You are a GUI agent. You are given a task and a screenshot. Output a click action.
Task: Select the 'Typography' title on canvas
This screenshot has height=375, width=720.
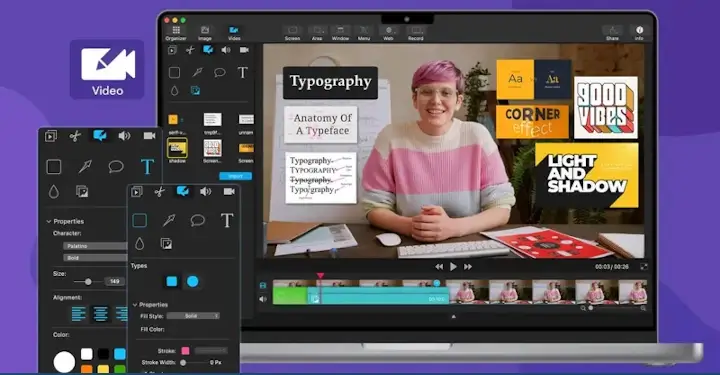pos(330,82)
